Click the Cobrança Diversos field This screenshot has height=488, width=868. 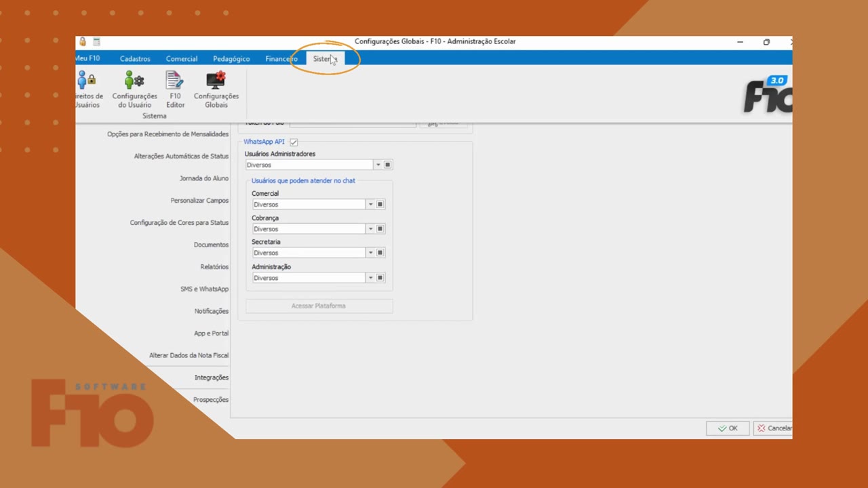click(x=309, y=228)
